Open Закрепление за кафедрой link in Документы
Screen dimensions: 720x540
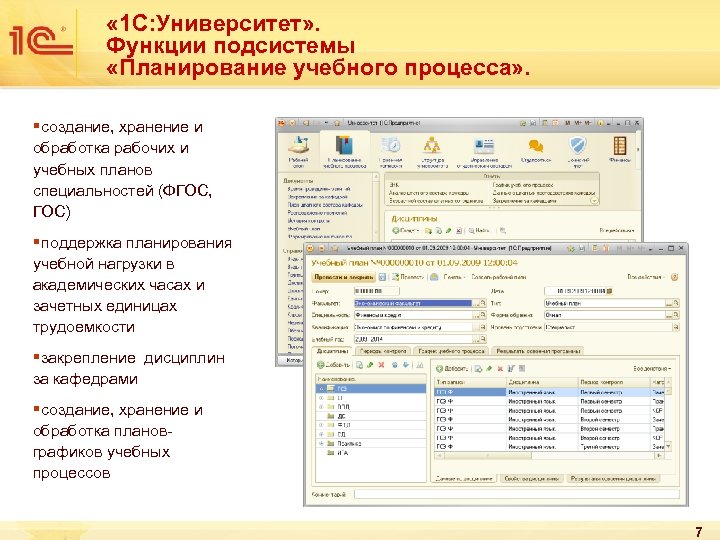[317, 197]
